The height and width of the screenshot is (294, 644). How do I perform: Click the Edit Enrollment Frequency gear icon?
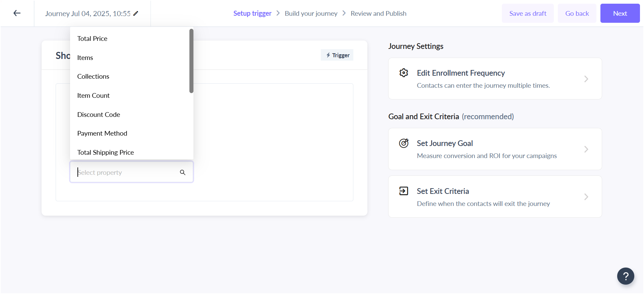point(404,73)
